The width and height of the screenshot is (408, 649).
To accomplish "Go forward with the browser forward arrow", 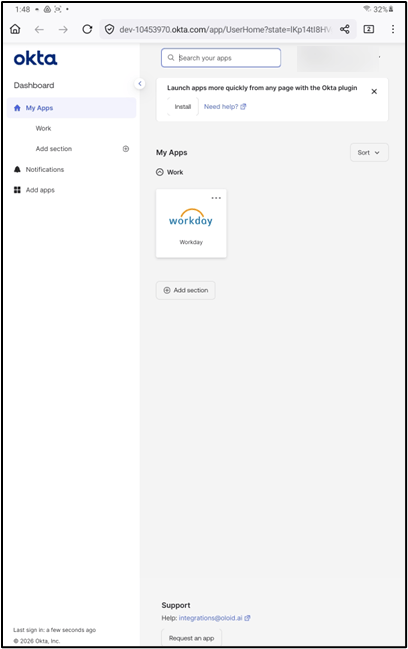I will (x=63, y=29).
